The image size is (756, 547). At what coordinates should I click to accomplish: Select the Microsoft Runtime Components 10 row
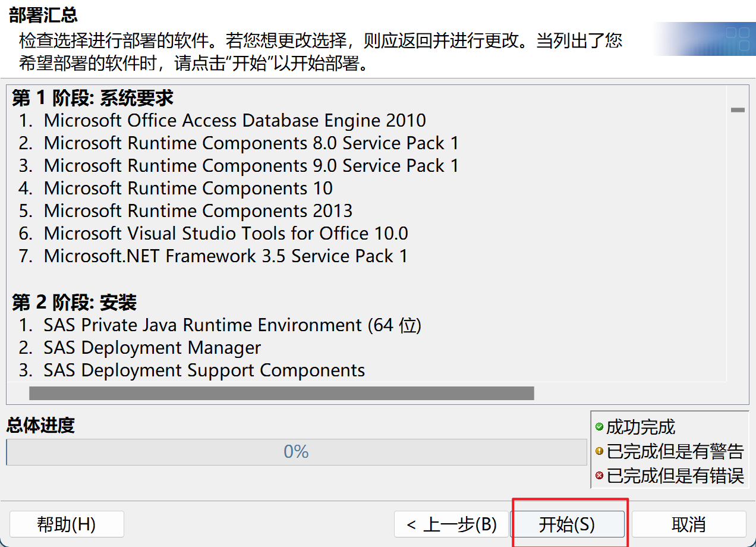175,188
